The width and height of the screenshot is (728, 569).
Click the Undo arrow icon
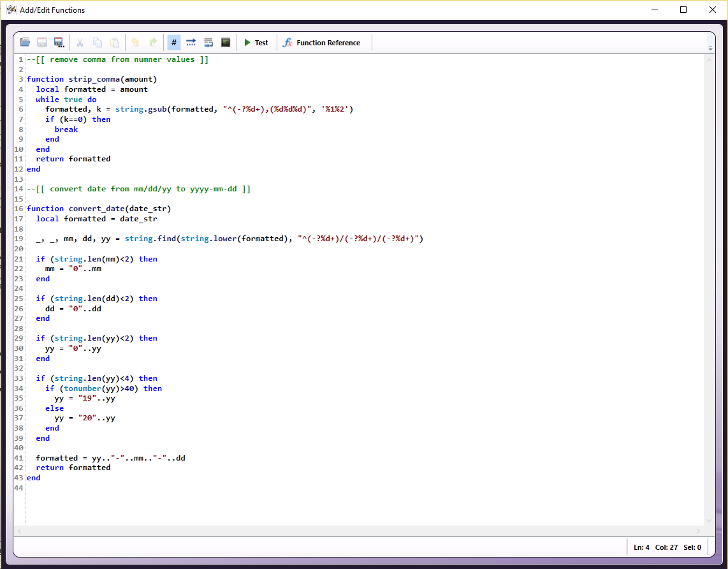(x=135, y=43)
